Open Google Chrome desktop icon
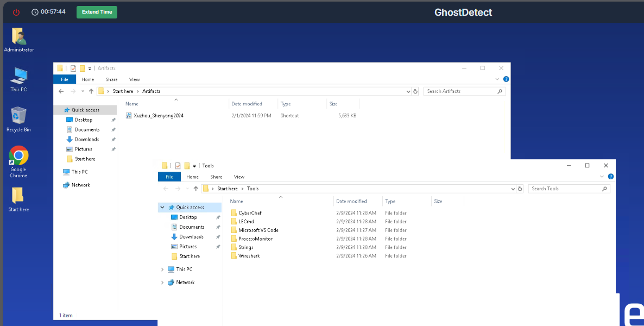 (x=18, y=156)
